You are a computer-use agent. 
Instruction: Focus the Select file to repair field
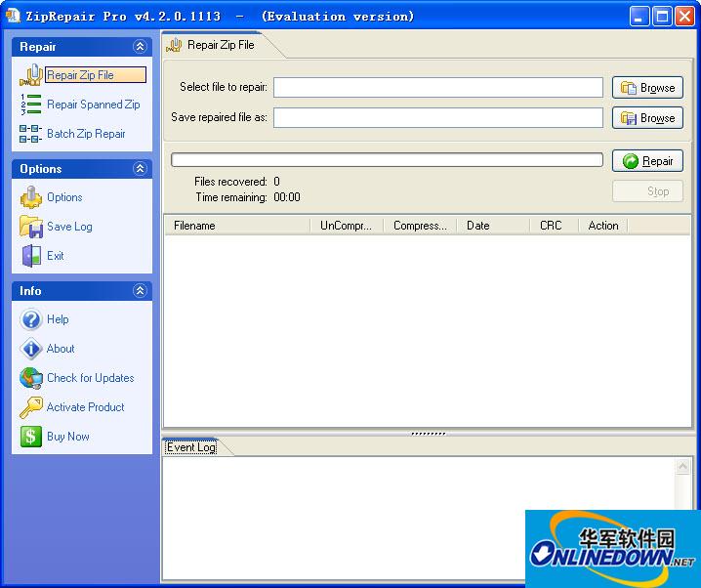tap(438, 87)
